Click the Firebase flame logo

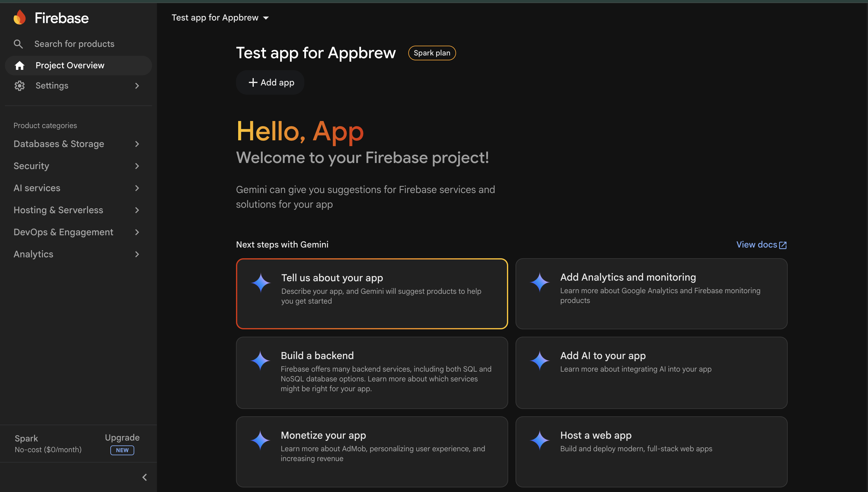point(20,17)
